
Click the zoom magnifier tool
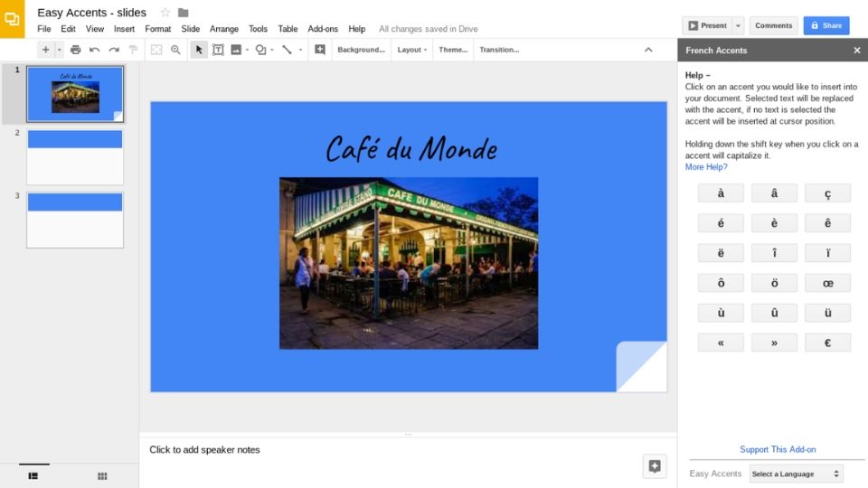click(175, 50)
